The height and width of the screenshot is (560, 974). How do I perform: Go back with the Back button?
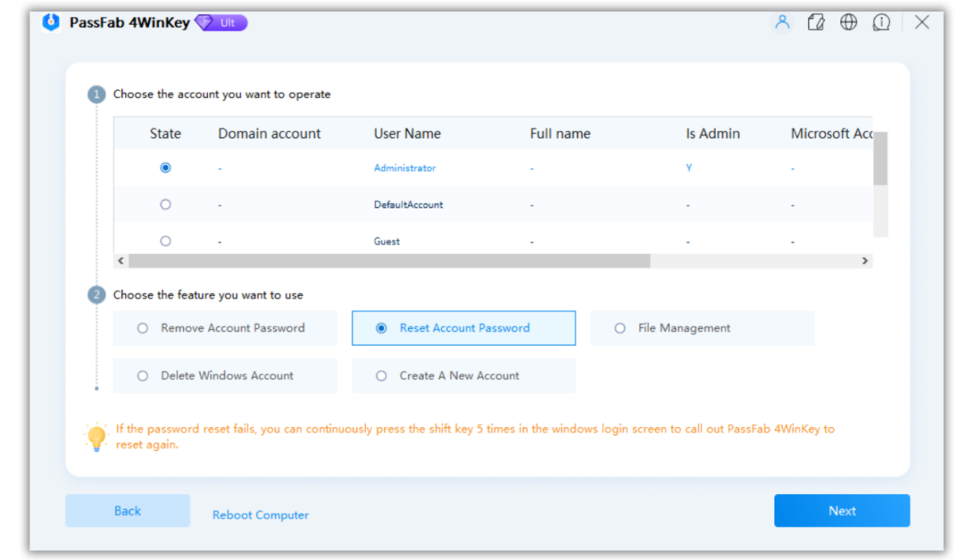pyautogui.click(x=128, y=511)
